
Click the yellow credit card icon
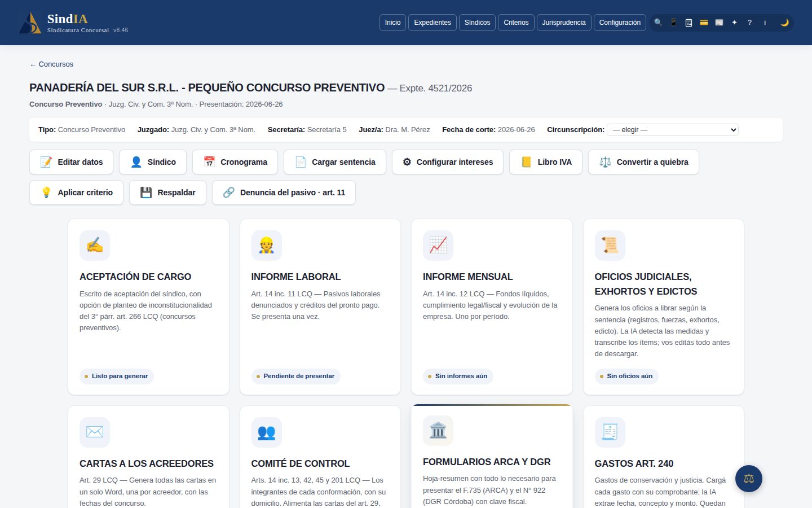[704, 23]
